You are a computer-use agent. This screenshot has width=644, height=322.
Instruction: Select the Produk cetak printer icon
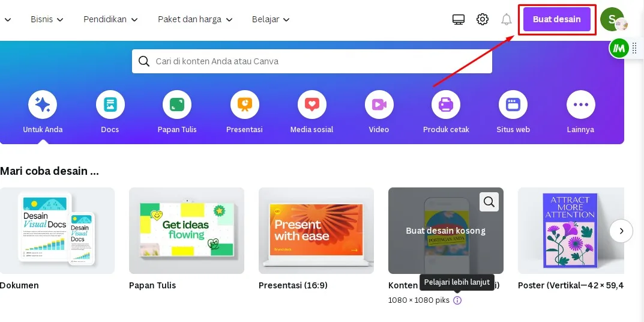(446, 105)
